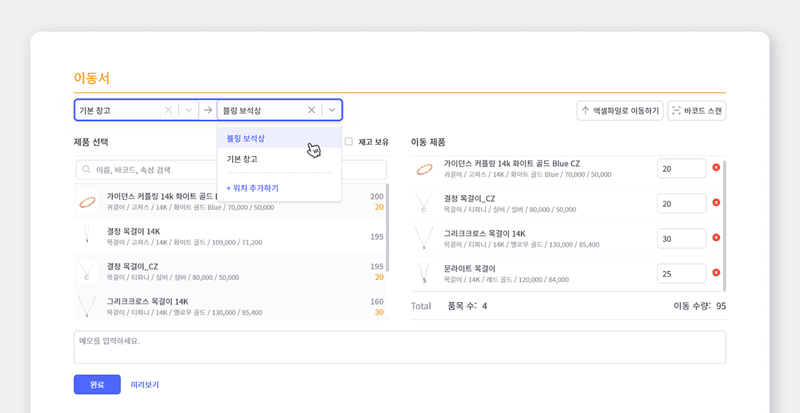Click the 메모 text area
The width and height of the screenshot is (800, 413).
[x=399, y=347]
